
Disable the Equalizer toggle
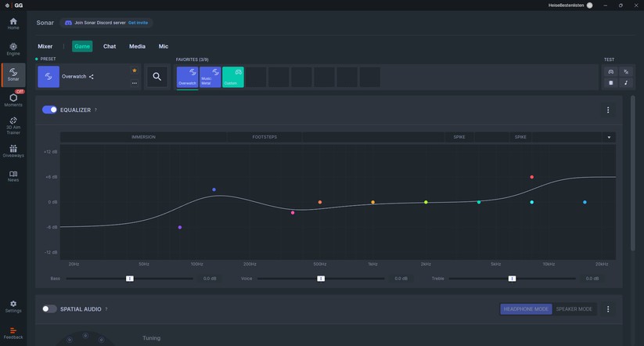(x=50, y=110)
